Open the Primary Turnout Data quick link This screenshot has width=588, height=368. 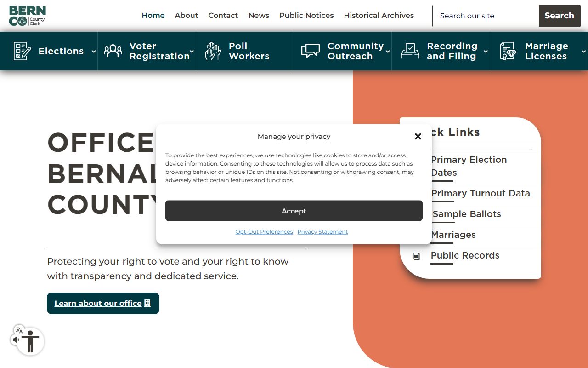pos(481,193)
